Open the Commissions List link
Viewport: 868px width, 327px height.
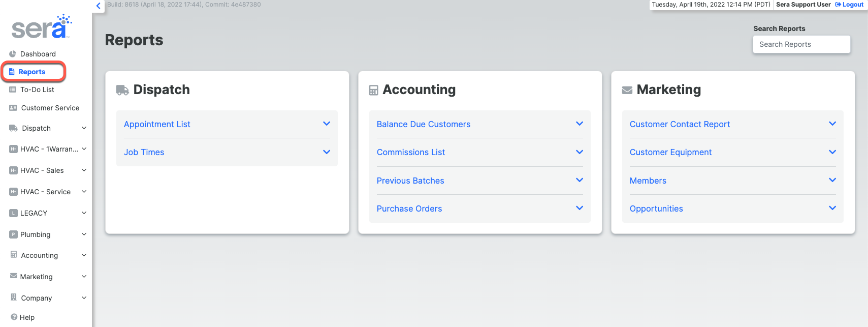click(410, 152)
